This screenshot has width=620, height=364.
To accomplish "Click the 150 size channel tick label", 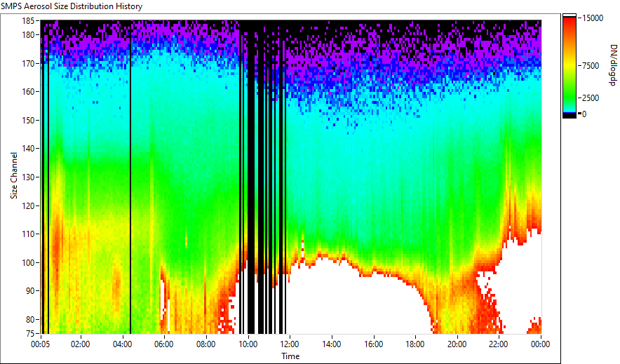I will 27,120.
